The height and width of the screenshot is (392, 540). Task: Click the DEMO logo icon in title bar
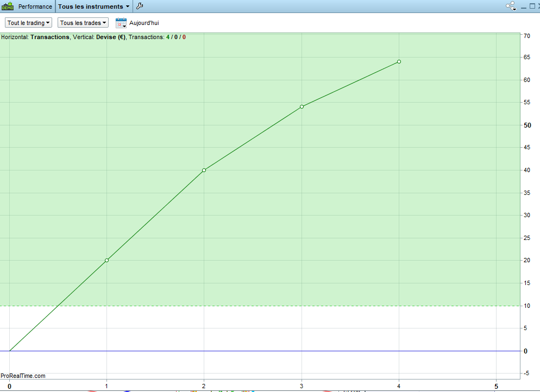tap(8, 6)
